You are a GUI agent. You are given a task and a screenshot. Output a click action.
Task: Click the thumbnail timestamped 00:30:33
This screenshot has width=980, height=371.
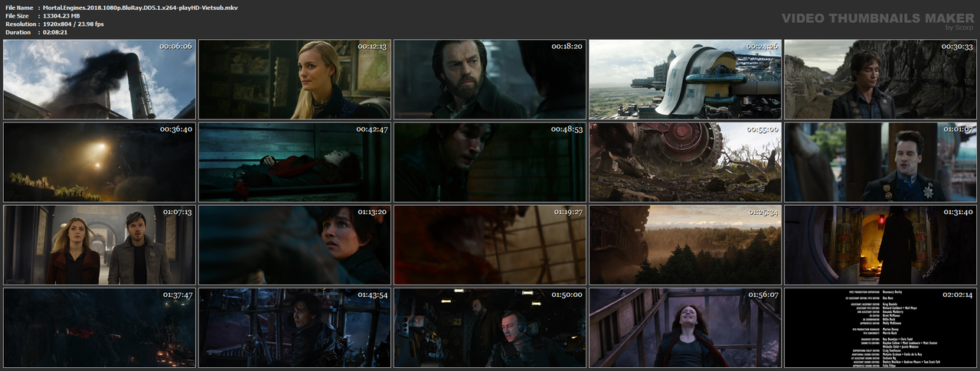click(x=880, y=79)
